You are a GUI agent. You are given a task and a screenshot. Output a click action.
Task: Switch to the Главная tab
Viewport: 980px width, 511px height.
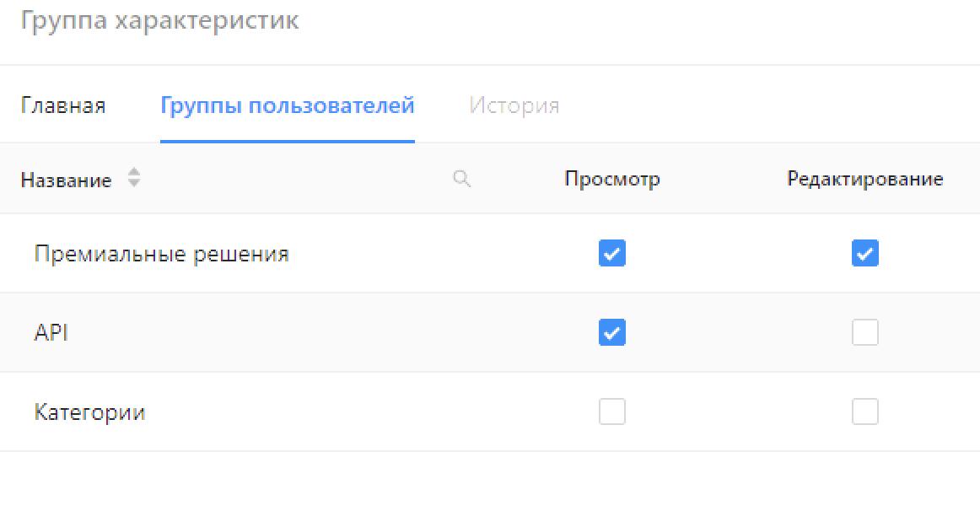63,106
